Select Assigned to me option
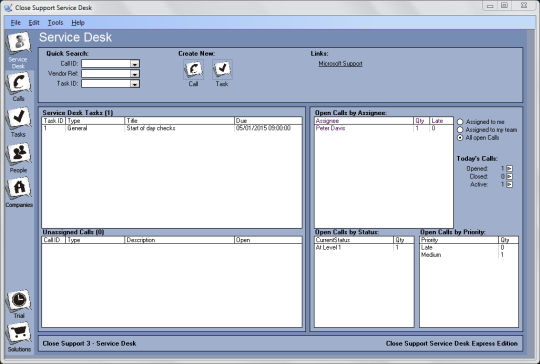This screenshot has width=540, height=364. (460, 122)
